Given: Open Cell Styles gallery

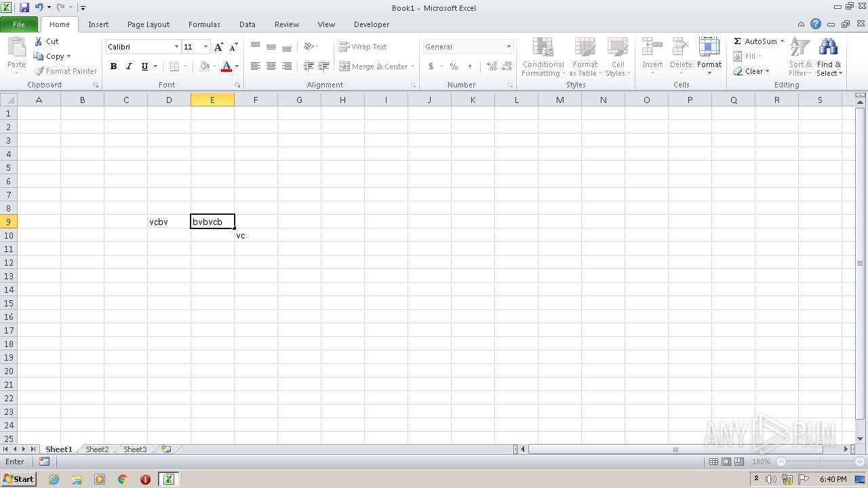Looking at the screenshot, I should (618, 57).
